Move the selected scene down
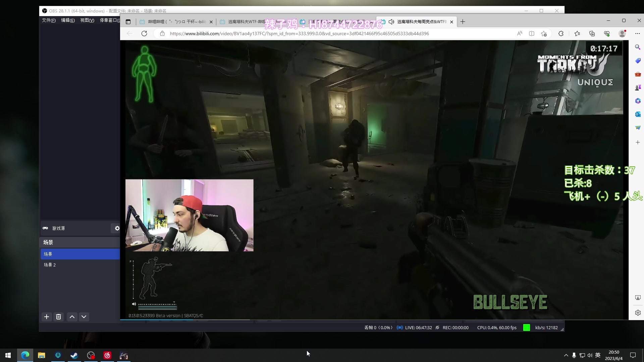The image size is (644, 362). (84, 317)
